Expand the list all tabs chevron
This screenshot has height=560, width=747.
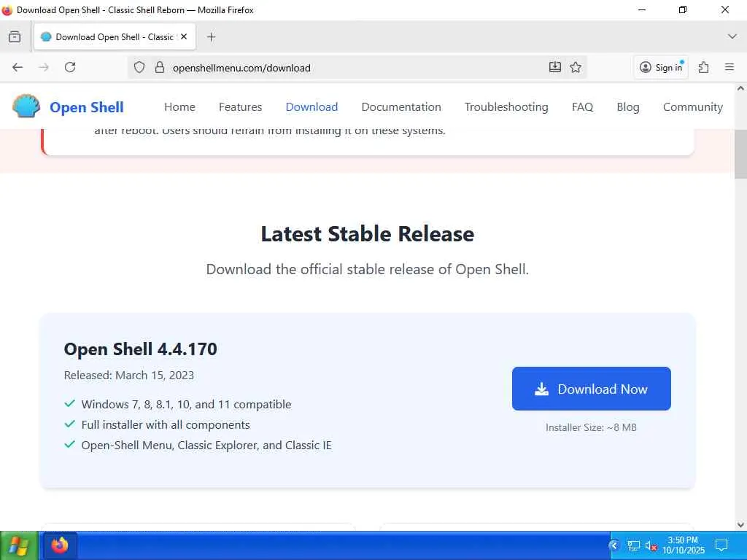[x=732, y=36]
